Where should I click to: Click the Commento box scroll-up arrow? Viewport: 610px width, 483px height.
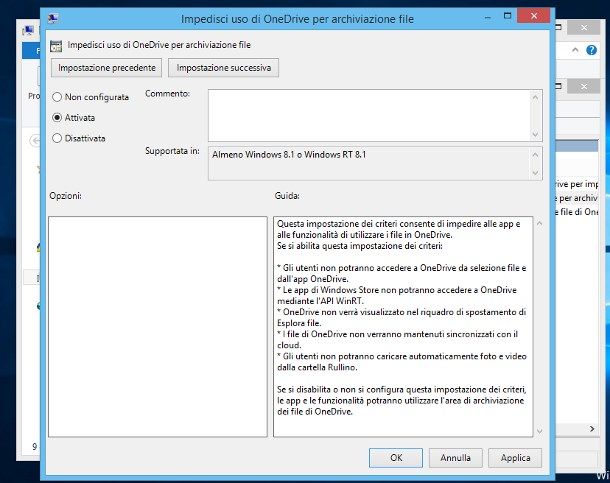535,97
